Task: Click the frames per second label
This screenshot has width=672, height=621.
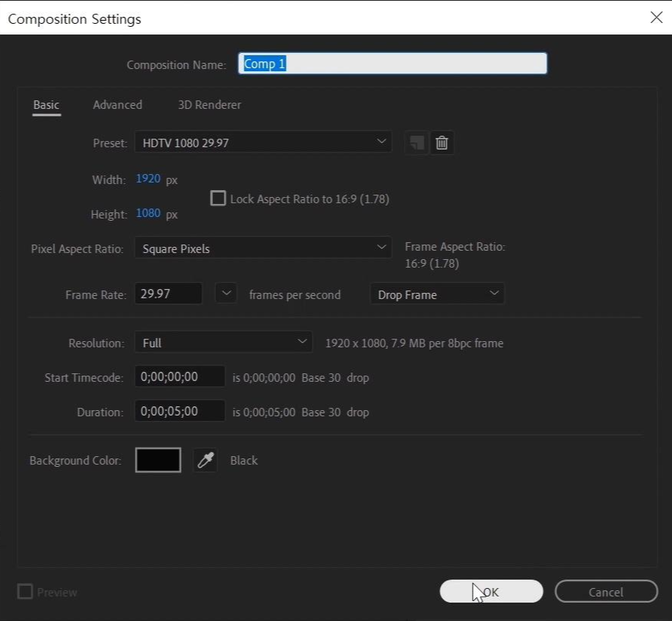Action: pos(295,294)
